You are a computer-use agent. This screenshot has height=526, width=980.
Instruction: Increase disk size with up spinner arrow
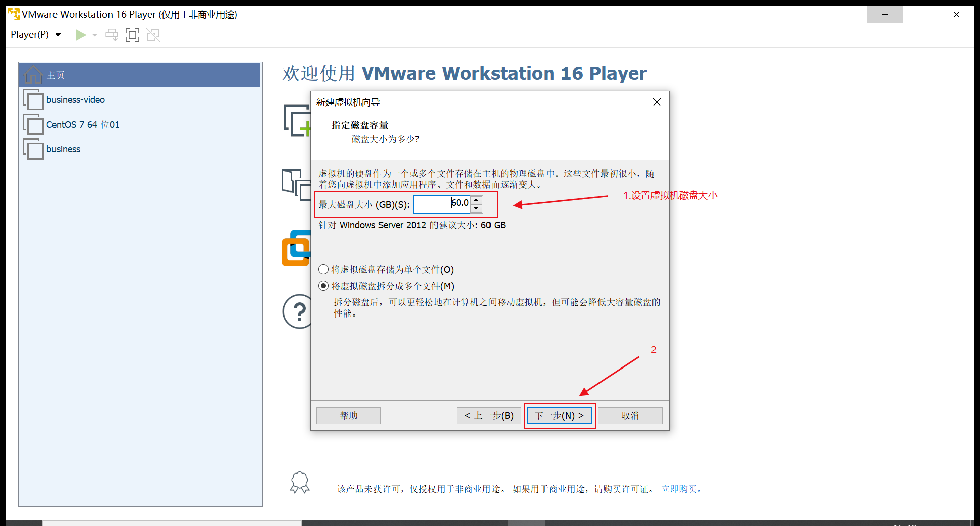pos(476,200)
